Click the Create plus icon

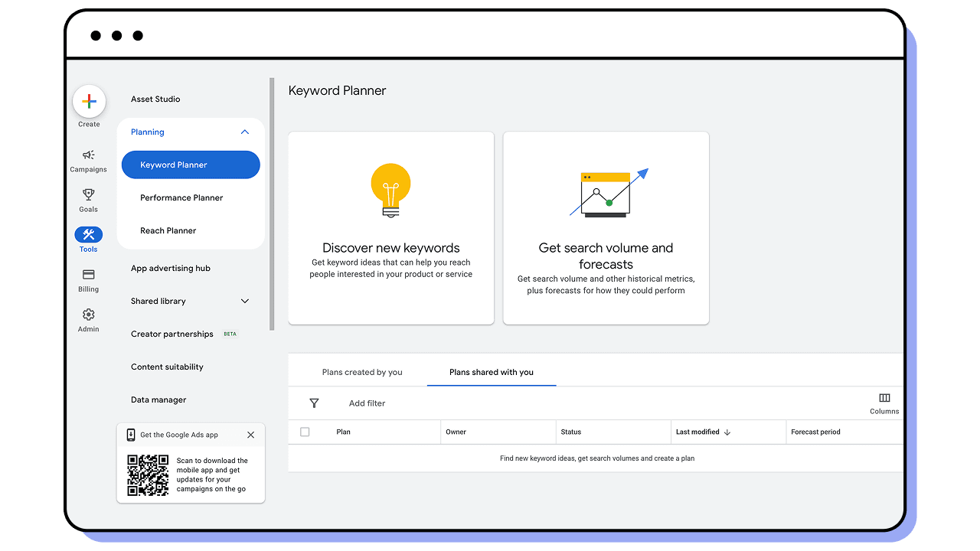(x=89, y=100)
